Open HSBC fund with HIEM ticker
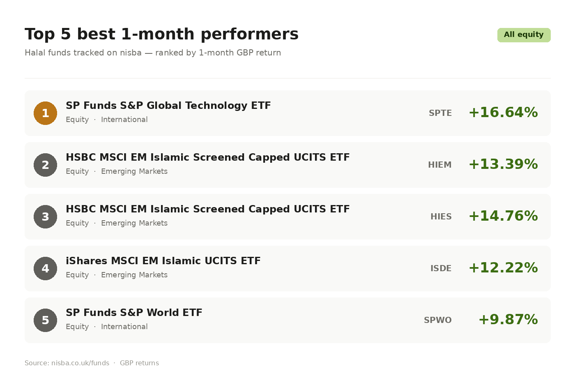The height and width of the screenshot is (392, 575). pos(207,157)
